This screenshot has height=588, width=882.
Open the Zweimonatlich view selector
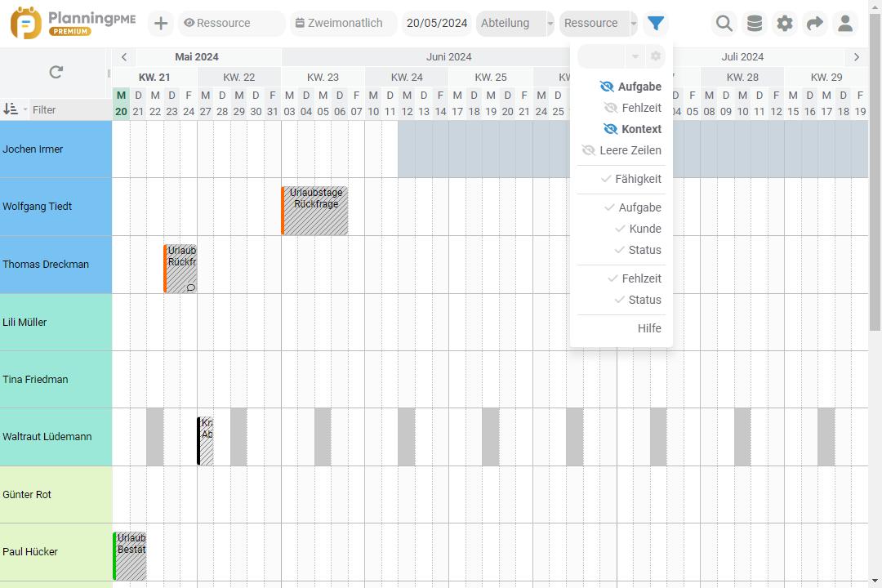point(343,24)
